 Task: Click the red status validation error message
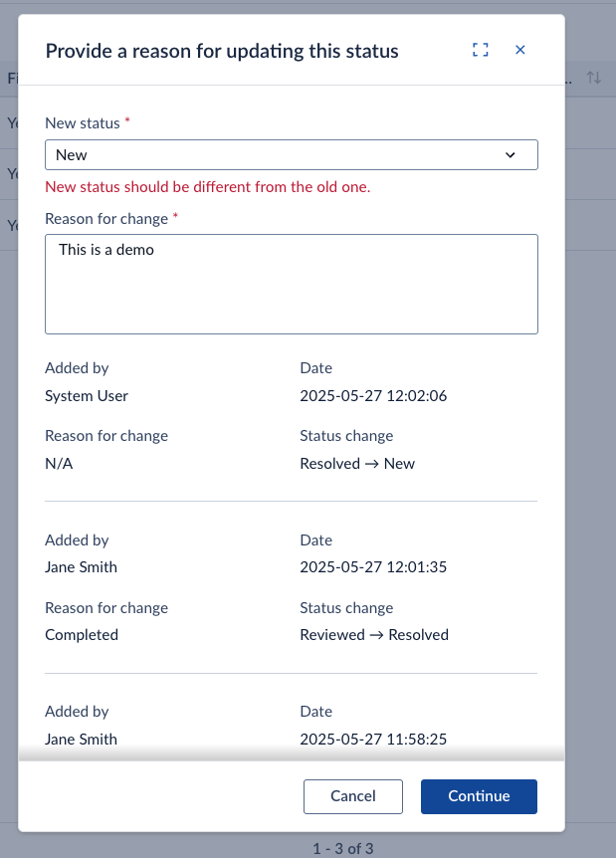pyautogui.click(x=207, y=187)
